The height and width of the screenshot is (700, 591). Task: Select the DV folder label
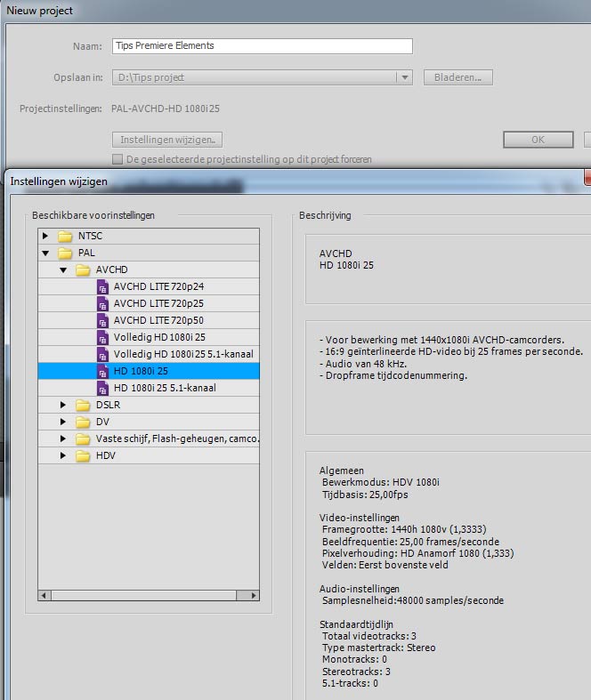[x=102, y=422]
